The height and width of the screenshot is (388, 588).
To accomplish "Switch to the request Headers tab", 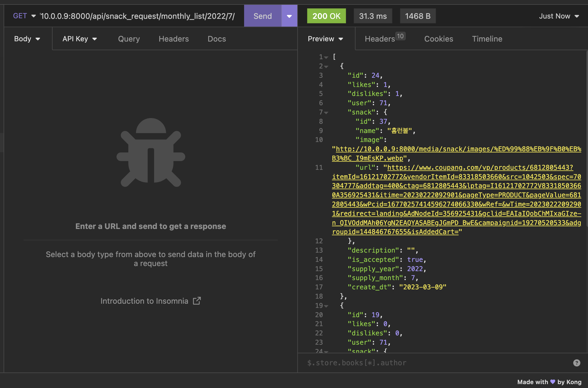I will coord(174,39).
